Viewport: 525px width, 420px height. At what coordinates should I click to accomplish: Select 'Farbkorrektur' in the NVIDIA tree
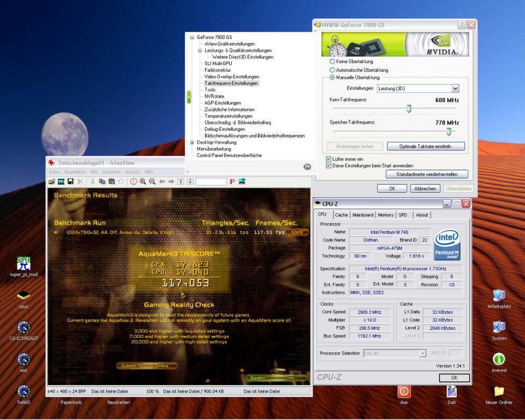pos(218,71)
